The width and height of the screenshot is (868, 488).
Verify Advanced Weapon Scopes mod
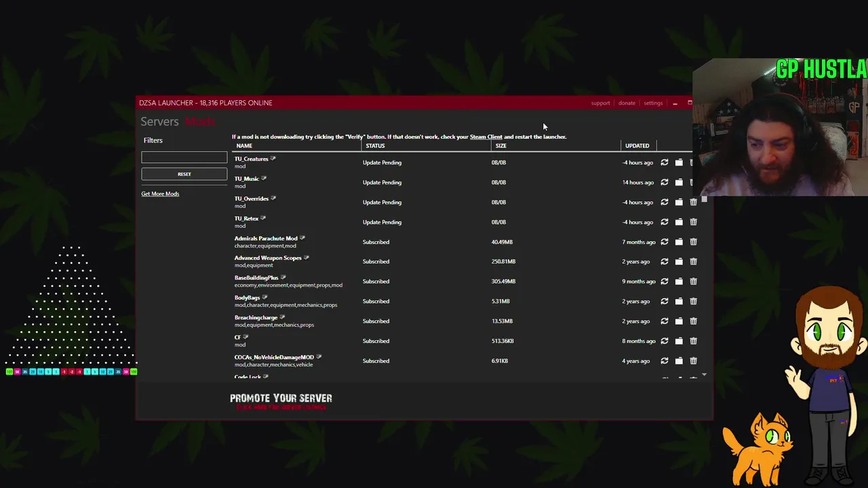point(665,262)
